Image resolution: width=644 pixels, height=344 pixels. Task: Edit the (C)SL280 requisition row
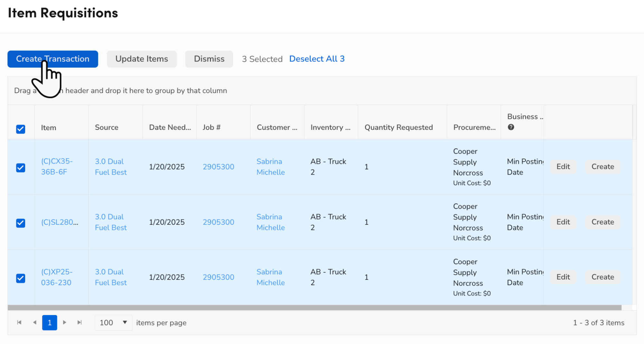click(x=562, y=222)
